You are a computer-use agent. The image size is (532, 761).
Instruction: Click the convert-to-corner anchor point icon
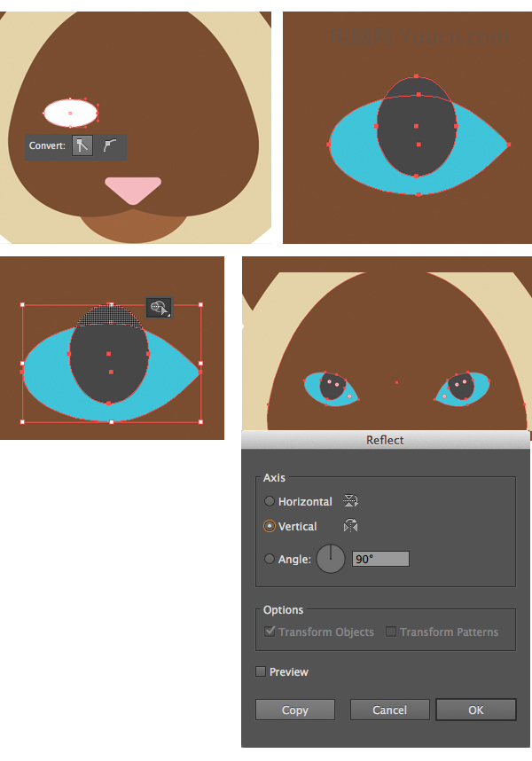point(82,145)
